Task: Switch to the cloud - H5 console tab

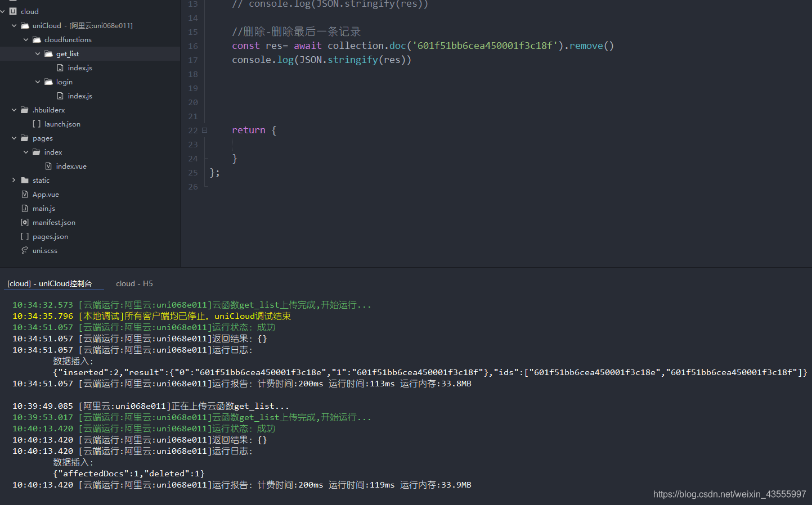Action: point(134,283)
